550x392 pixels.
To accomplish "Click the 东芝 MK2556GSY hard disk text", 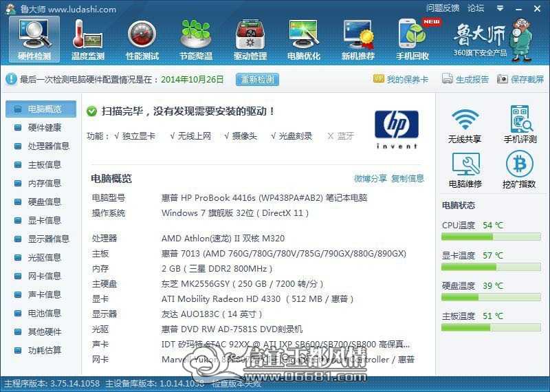I will 243,283.
